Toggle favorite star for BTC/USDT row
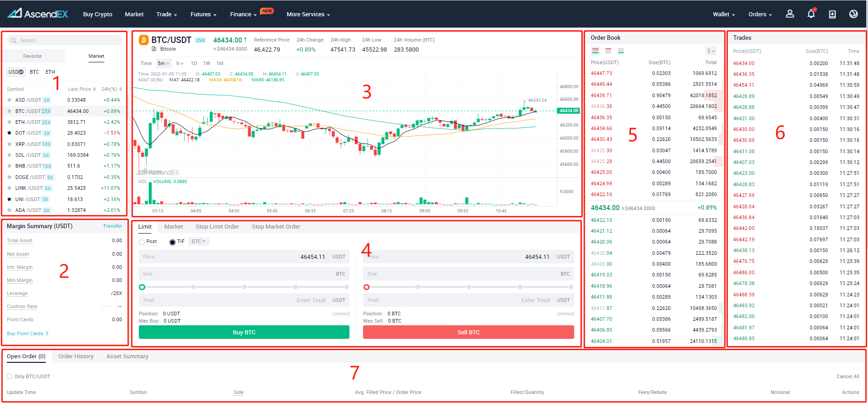The height and width of the screenshot is (403, 868). tap(9, 111)
